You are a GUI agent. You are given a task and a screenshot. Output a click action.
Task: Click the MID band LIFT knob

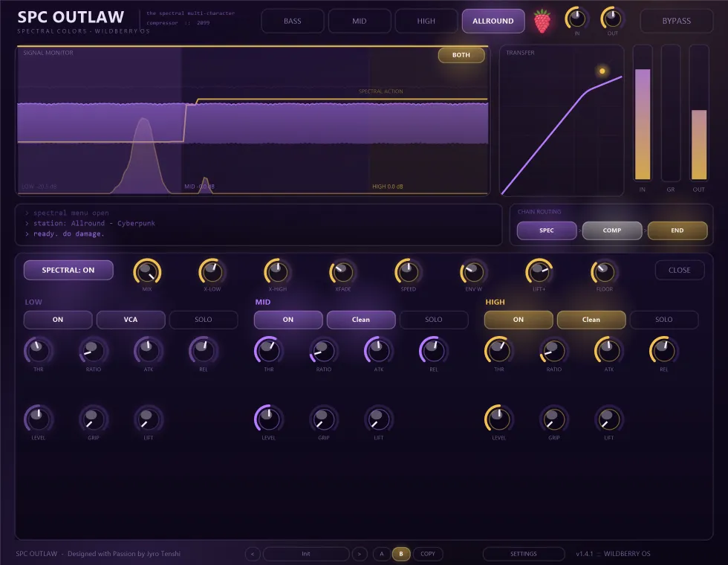(378, 419)
